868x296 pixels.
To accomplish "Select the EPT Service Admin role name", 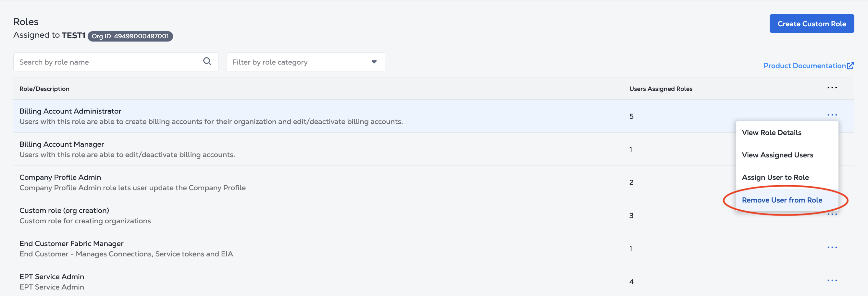I will (x=52, y=277).
